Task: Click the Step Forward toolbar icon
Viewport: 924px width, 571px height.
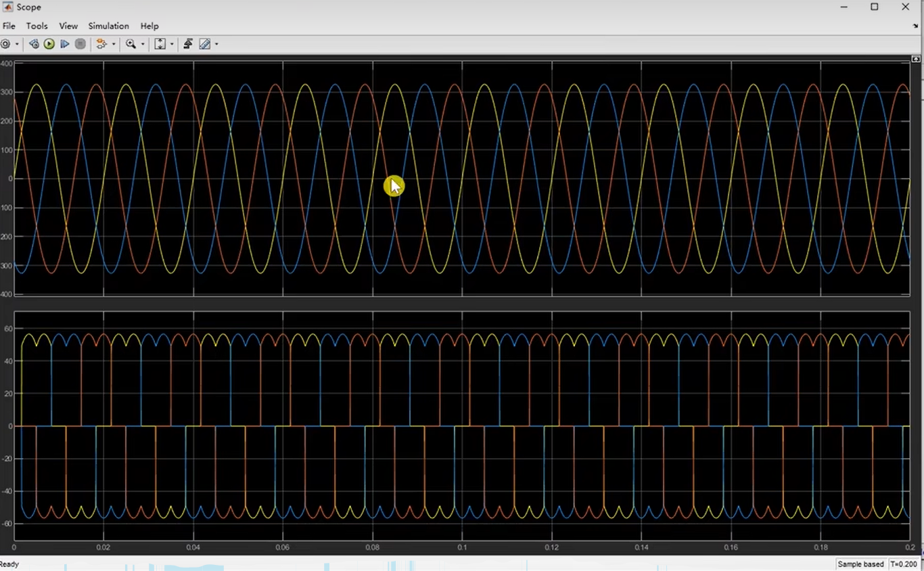Action: click(65, 44)
